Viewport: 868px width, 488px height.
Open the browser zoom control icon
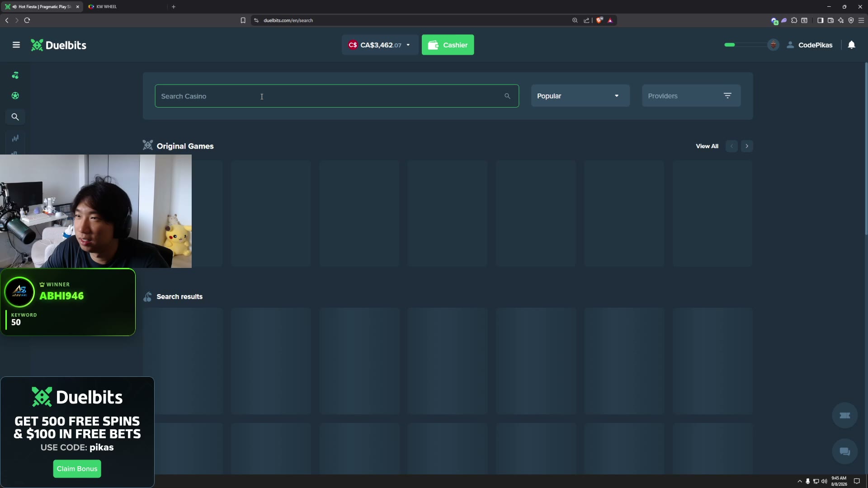point(575,20)
